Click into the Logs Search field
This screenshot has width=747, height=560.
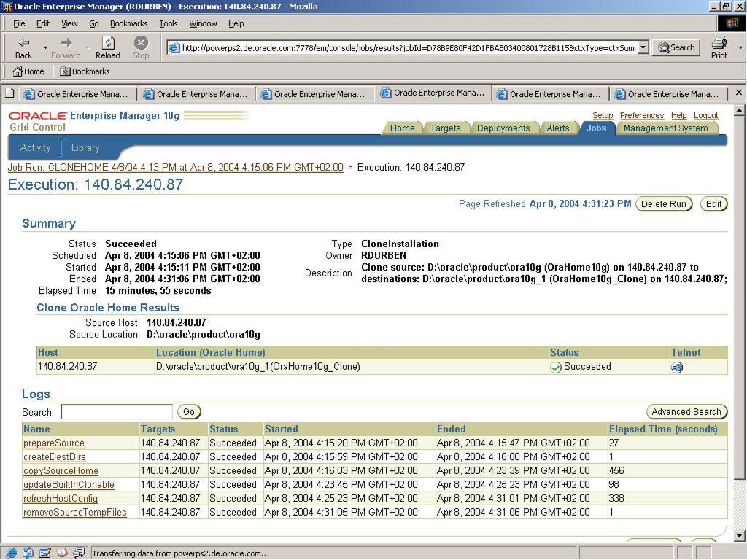pos(117,412)
